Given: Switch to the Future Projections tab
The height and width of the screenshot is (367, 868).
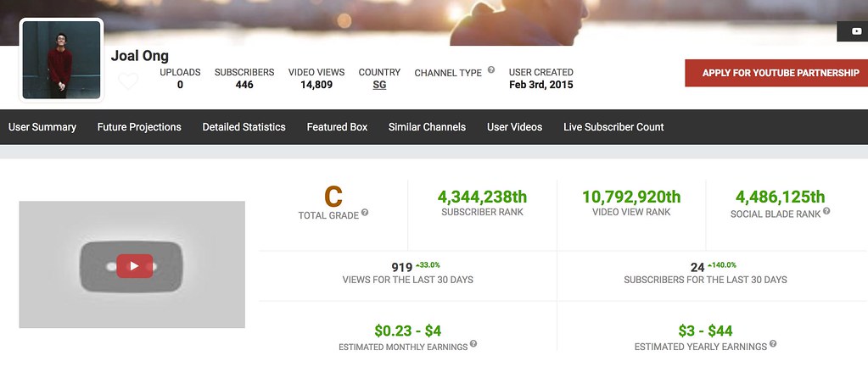Looking at the screenshot, I should [x=139, y=127].
